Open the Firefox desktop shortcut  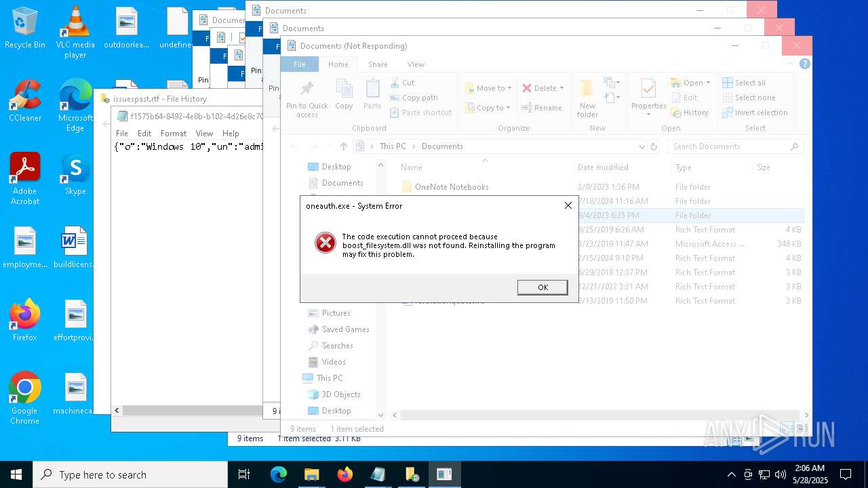tap(25, 321)
